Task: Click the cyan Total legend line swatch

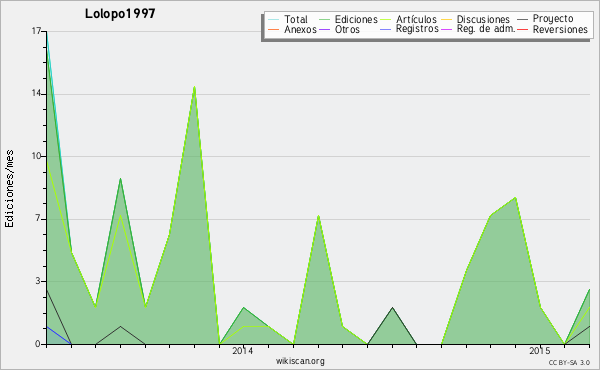Action: (274, 19)
